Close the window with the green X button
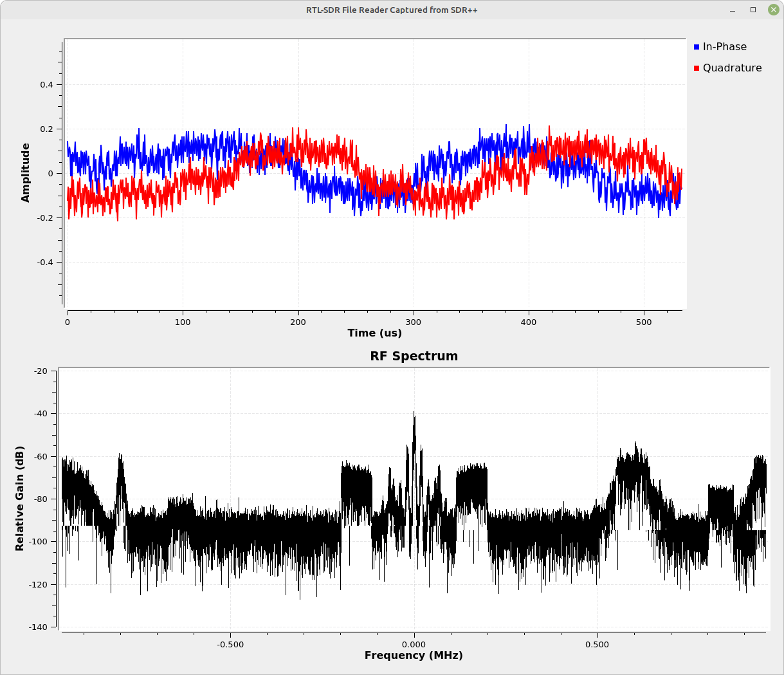 [x=773, y=10]
